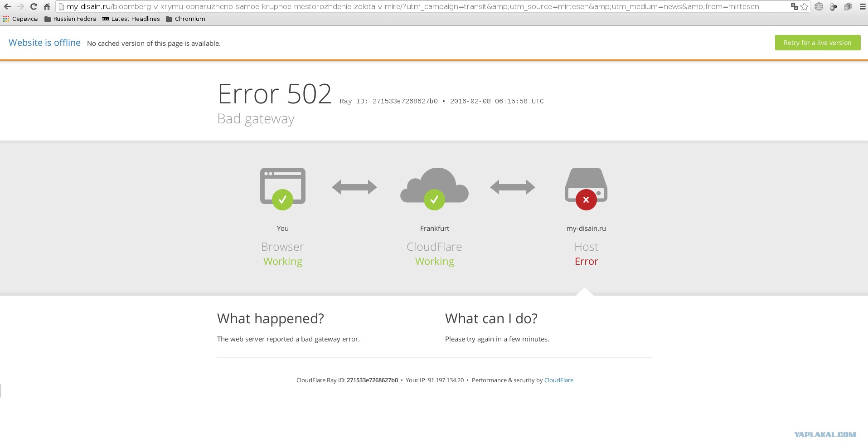Click the globe extension icon
The width and height of the screenshot is (868, 448).
(x=819, y=6)
